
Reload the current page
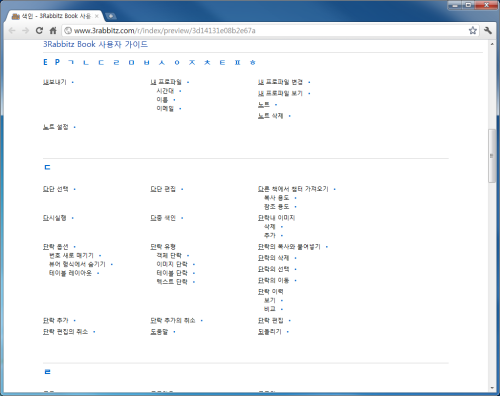39,31
